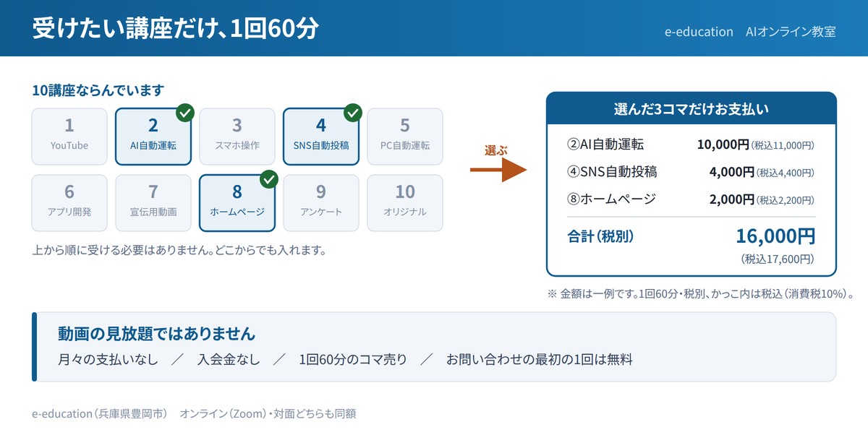Click the 4,000円 price
Screen dimensions: 868x448
point(732,172)
